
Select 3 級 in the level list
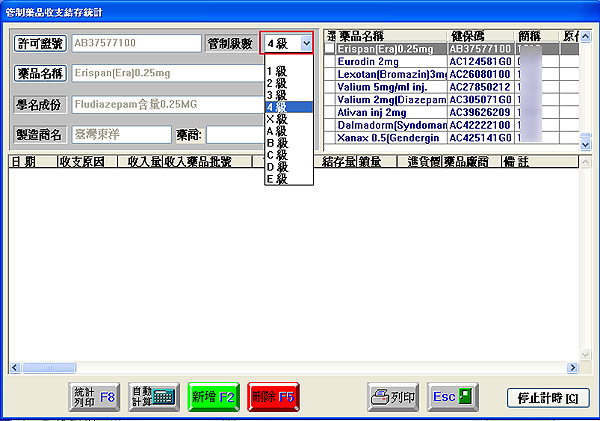click(276, 95)
